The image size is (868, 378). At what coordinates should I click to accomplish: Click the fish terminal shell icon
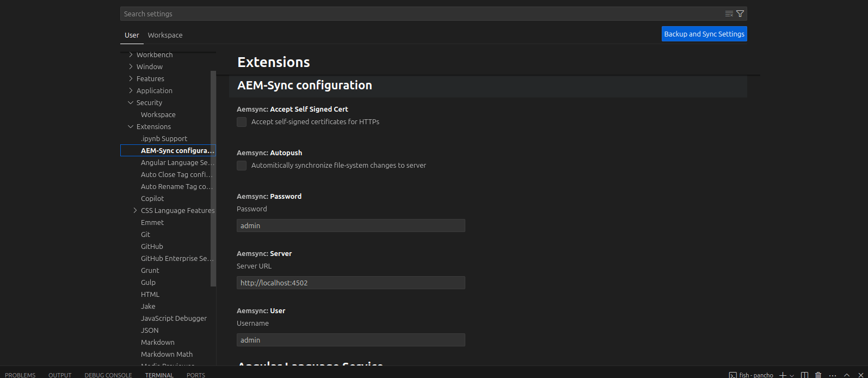[x=733, y=375]
